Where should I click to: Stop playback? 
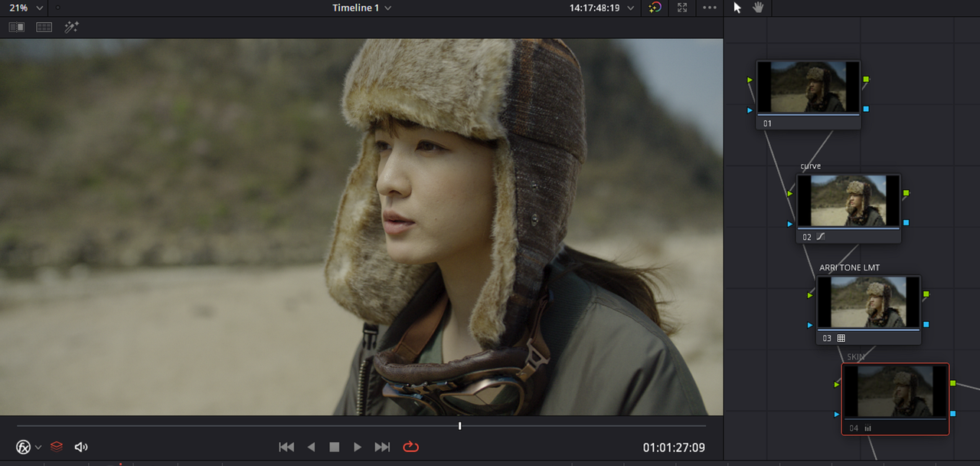tap(335, 447)
